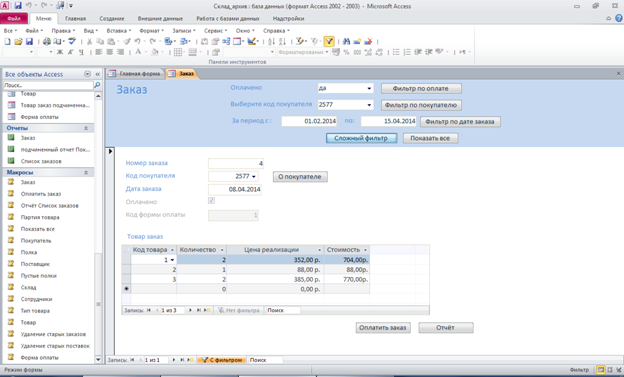Click the Оплатить заказ button

coord(383,328)
